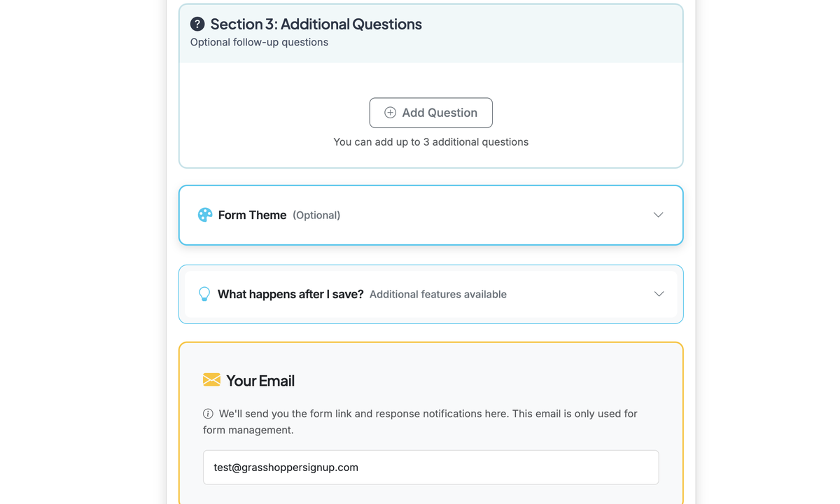This screenshot has height=504, width=840.
Task: Click the info circle icon above the email field
Action: [x=208, y=414]
